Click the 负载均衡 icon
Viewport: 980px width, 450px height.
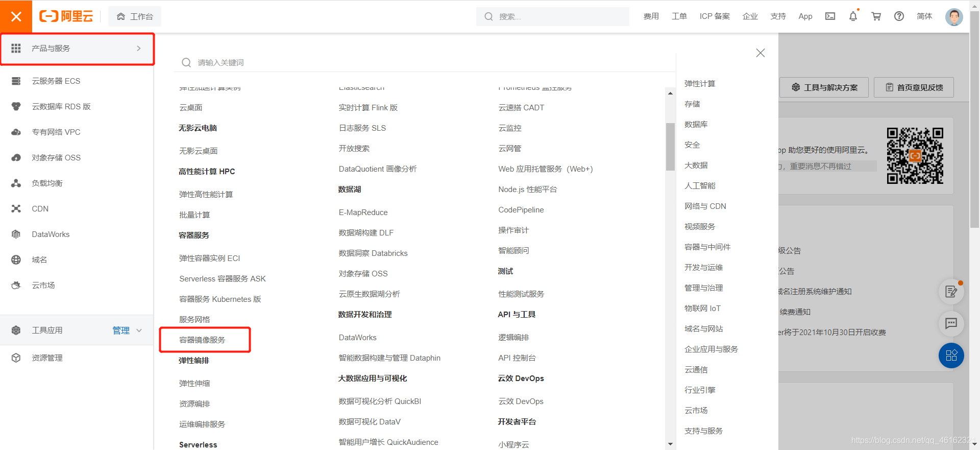16,183
